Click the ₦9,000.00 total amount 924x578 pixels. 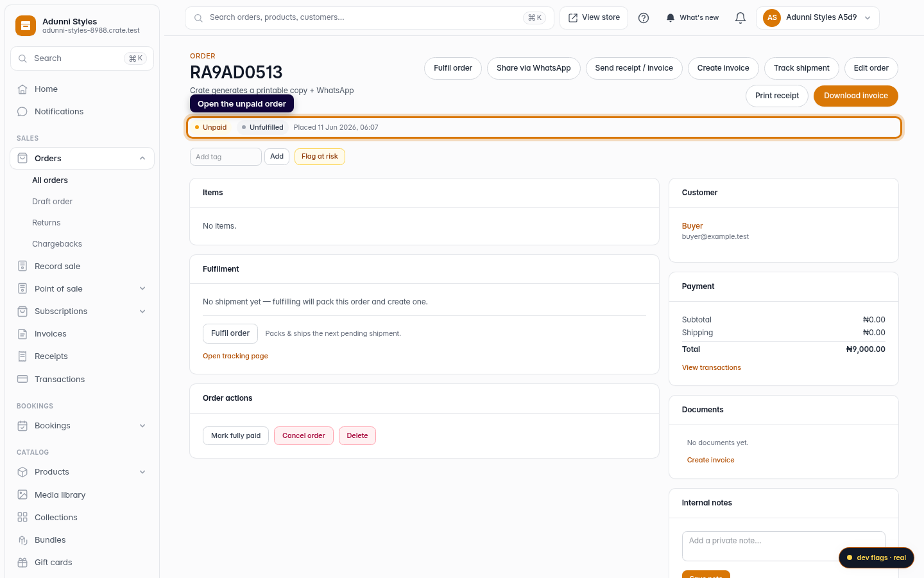coord(866,349)
